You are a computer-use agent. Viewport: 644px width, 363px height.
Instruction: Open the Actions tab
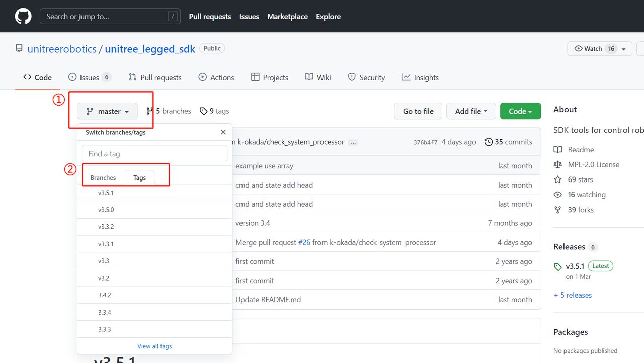pos(216,77)
